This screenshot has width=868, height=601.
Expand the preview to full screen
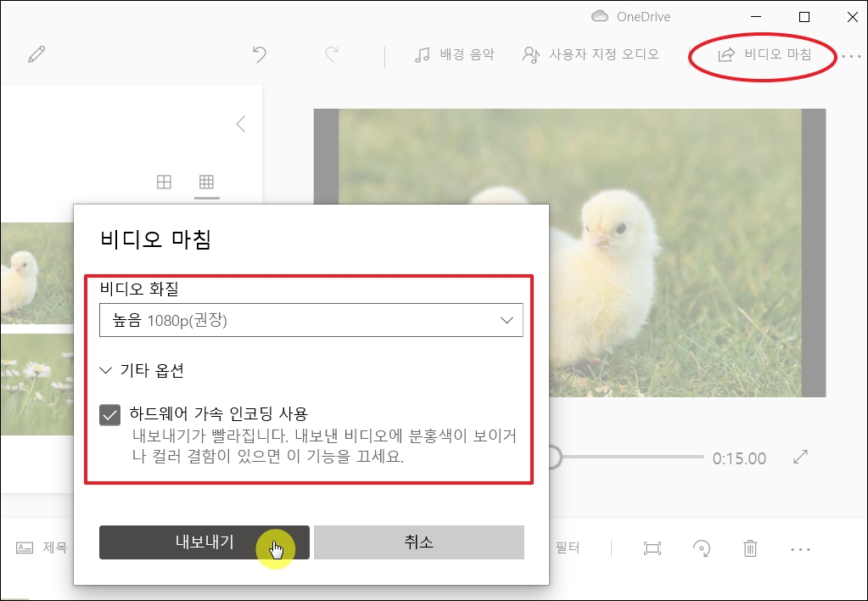[x=800, y=457]
